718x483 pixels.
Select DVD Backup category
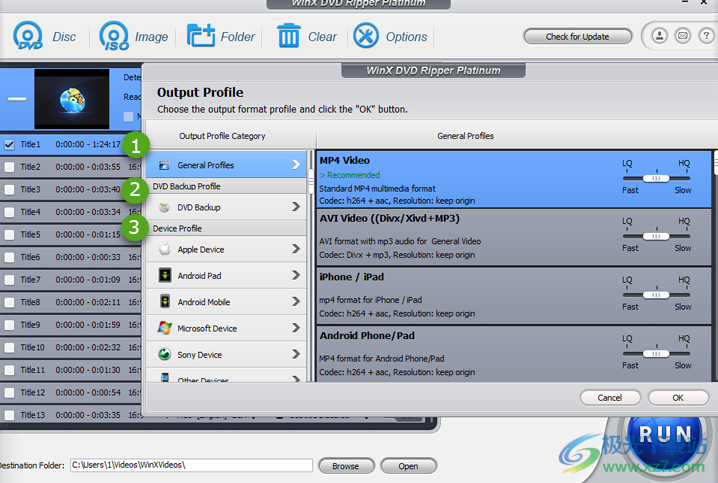click(x=226, y=207)
